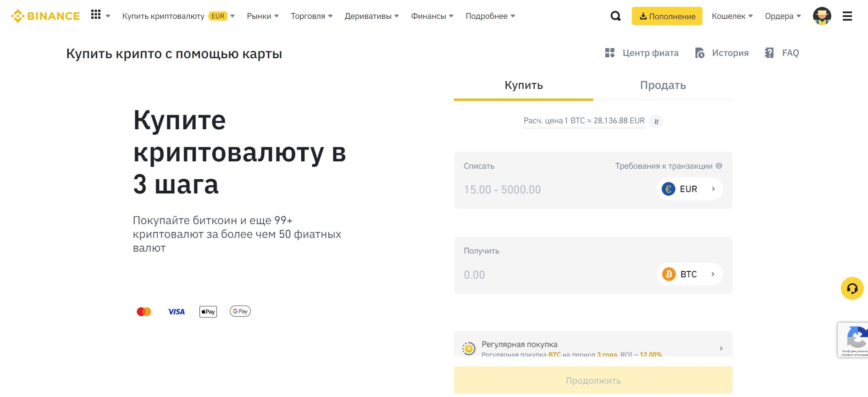Click the estimated BTC price text
The height and width of the screenshot is (397, 868).
point(584,121)
